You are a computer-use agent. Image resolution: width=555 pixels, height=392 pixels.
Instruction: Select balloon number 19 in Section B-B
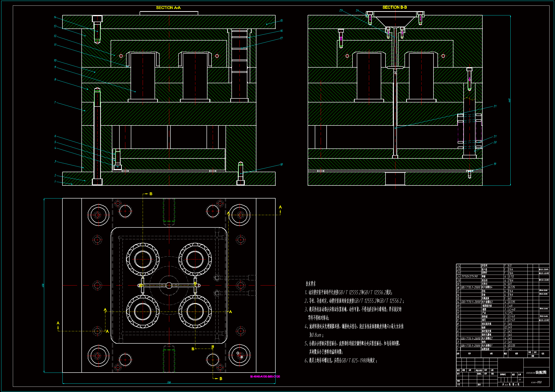495,164
